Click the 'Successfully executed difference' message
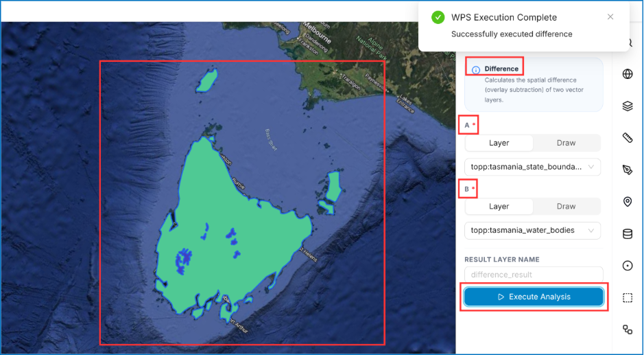This screenshot has width=644, height=355. [512, 34]
